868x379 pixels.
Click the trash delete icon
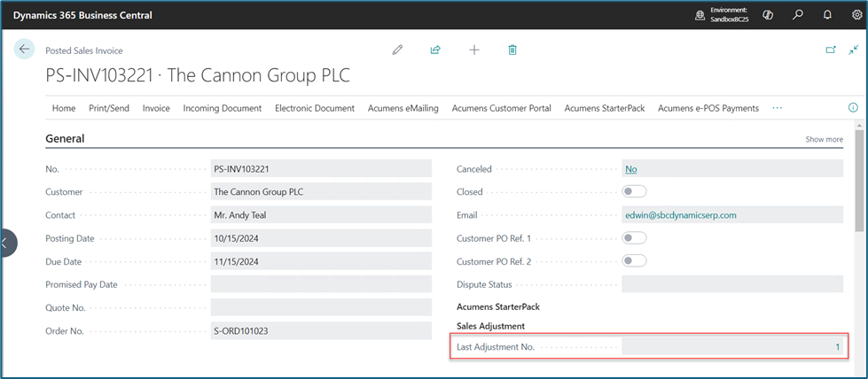point(512,50)
